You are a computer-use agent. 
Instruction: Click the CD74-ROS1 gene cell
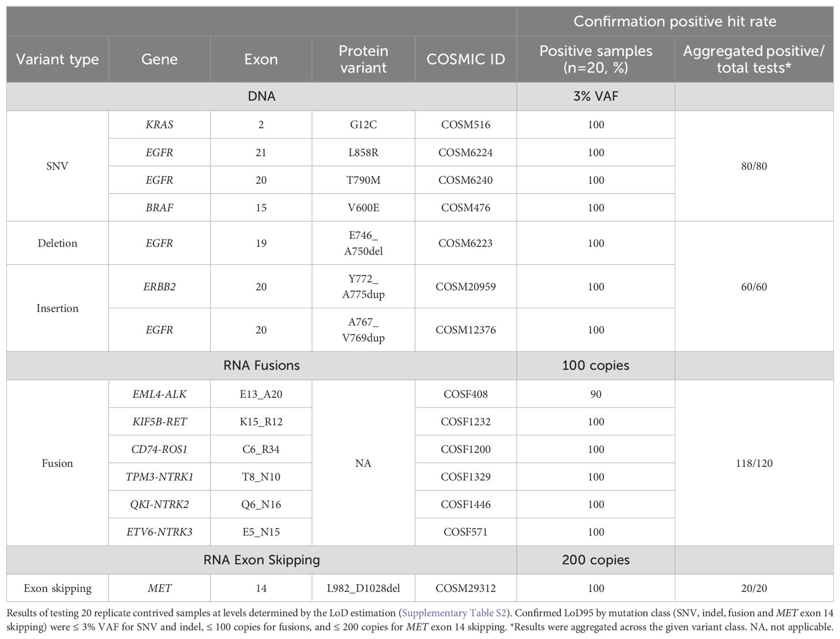159,449
